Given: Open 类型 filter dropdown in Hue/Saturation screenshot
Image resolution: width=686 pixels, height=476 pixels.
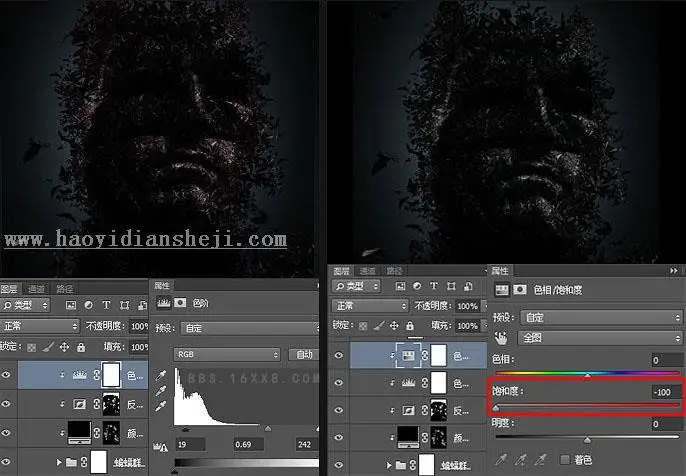Looking at the screenshot, I should click(356, 287).
